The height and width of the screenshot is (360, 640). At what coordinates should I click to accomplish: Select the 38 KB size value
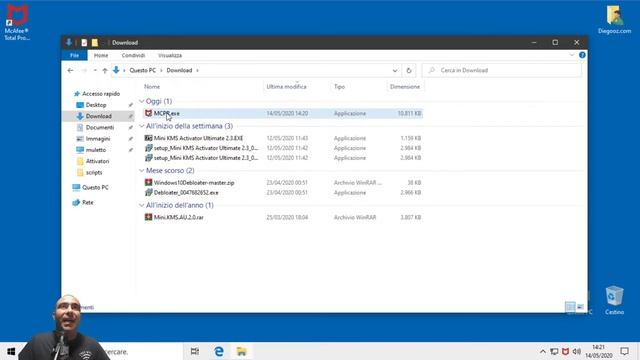414,183
